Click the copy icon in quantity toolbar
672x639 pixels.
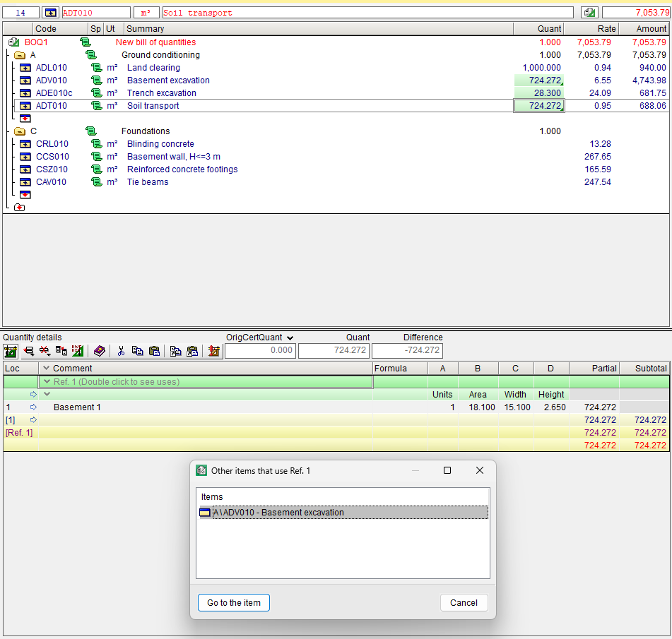(137, 351)
